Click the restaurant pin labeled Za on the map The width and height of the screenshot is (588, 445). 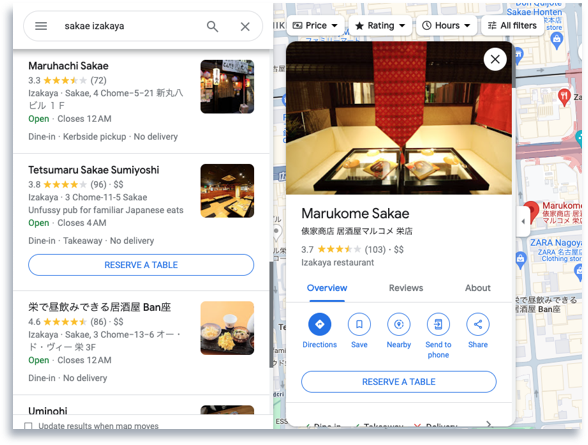(564, 97)
